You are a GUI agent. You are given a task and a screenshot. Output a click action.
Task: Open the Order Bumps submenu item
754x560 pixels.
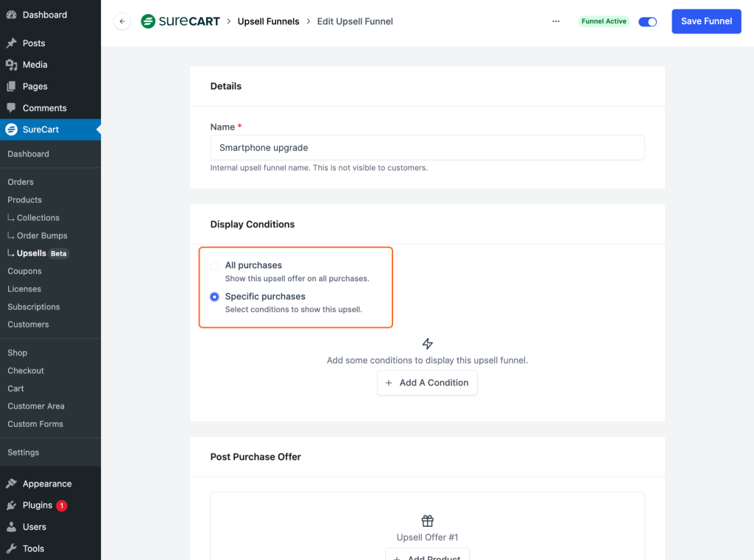[42, 235]
